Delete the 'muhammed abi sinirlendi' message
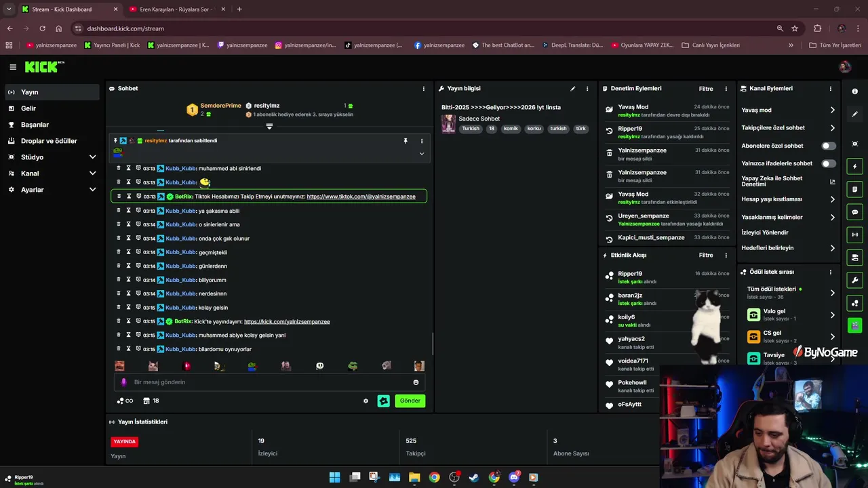Viewport: 868px width, 488px height. [x=119, y=168]
